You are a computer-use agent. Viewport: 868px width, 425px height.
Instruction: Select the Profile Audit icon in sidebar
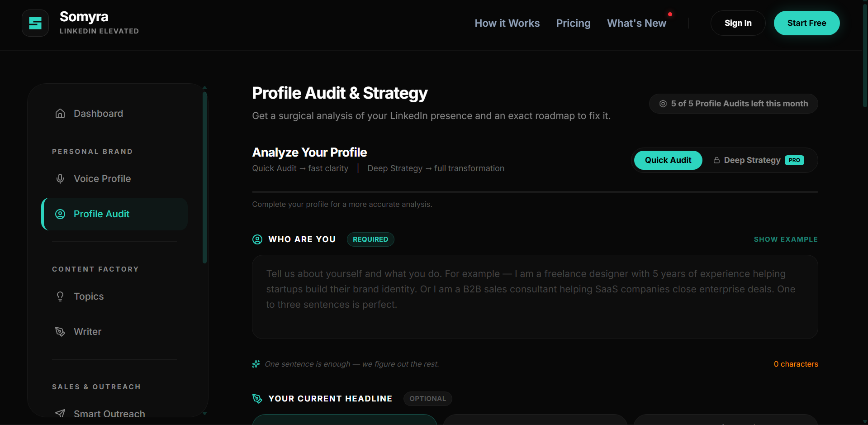pos(60,214)
